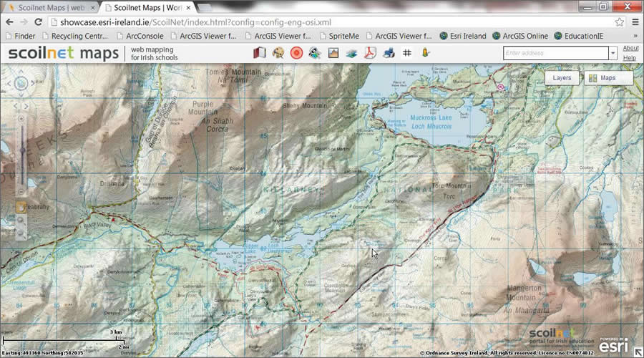This screenshot has width=644, height=358.
Task: Open the Help link
Action: click(629, 59)
